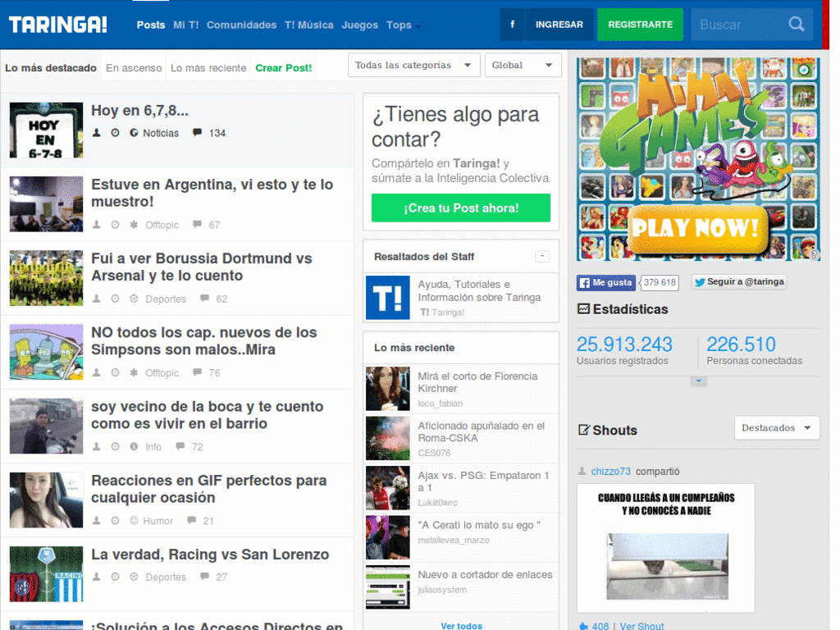Click comments icon on Estuve en Argentina post

197,224
